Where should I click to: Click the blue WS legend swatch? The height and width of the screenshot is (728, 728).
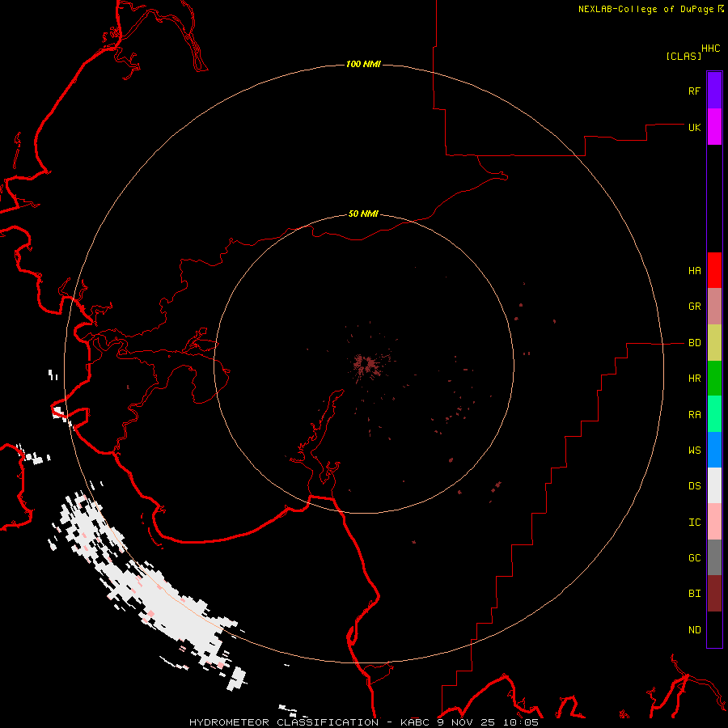pos(714,450)
